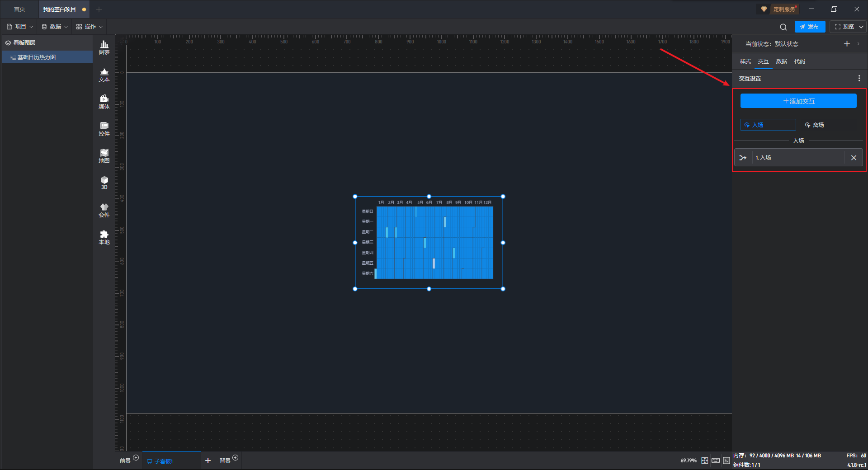Screen dimensions: 868x470
Task: Select the 离场 exit toggle option
Action: 815,125
